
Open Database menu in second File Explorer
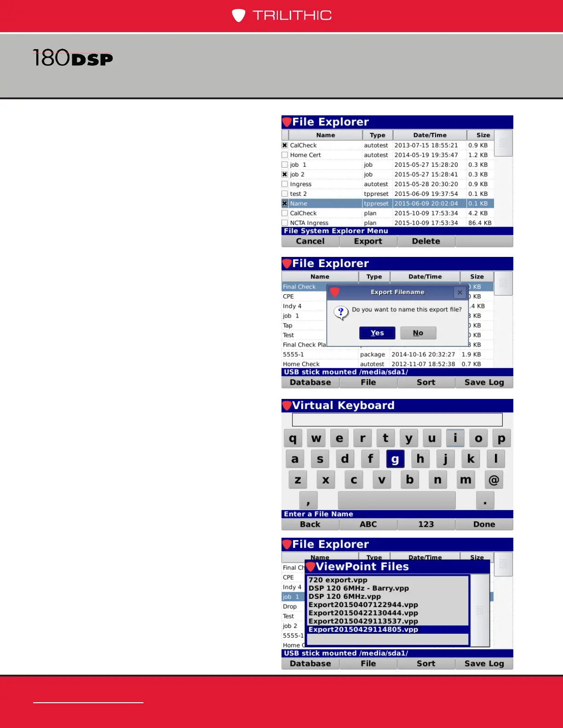[310, 382]
